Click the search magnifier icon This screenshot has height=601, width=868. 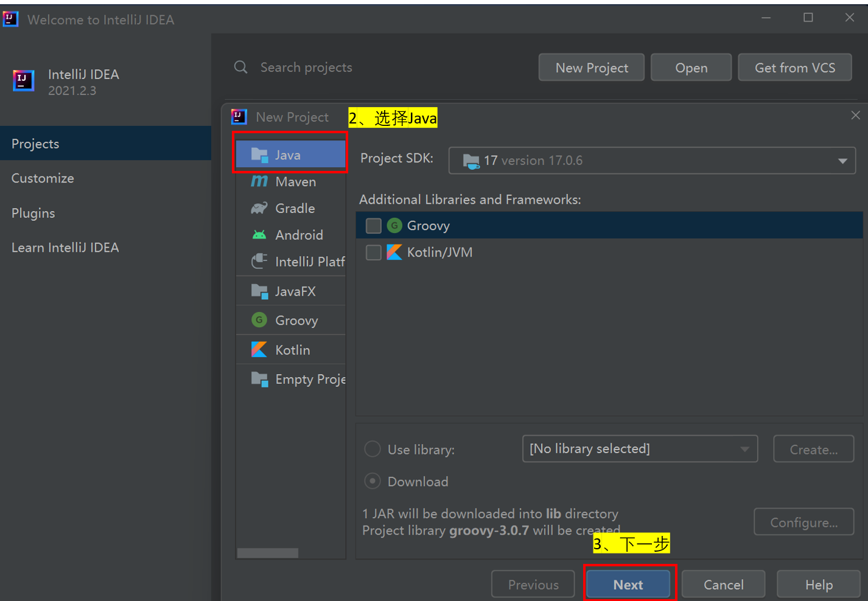click(241, 67)
